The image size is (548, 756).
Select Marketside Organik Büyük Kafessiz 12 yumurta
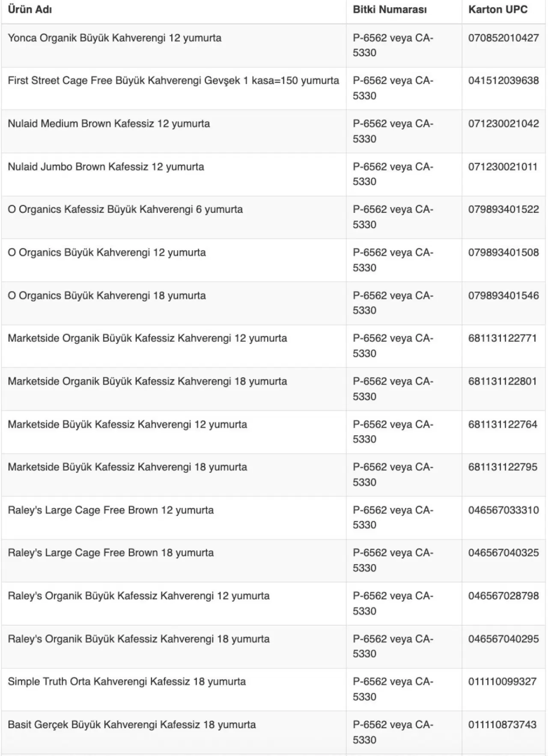point(147,338)
